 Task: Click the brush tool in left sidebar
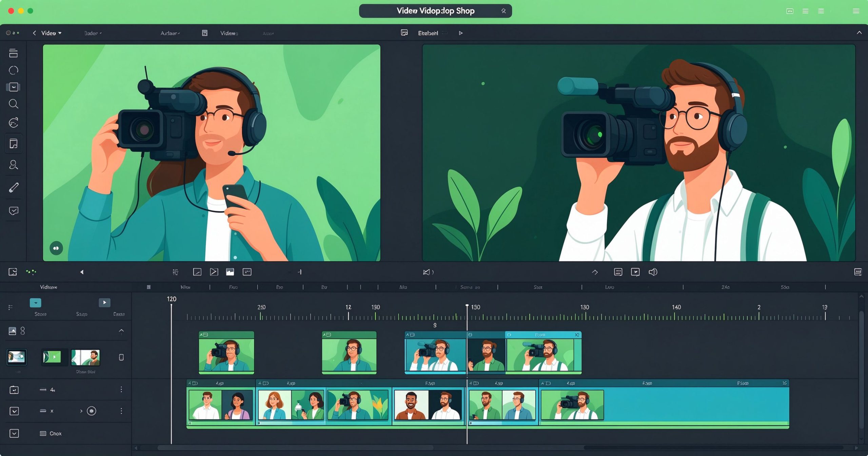14,187
